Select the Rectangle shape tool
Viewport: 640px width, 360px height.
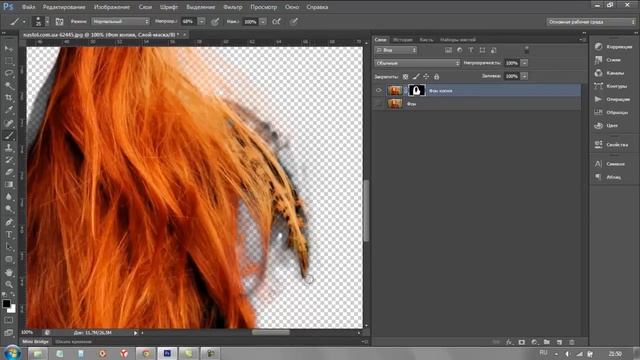coord(9,259)
